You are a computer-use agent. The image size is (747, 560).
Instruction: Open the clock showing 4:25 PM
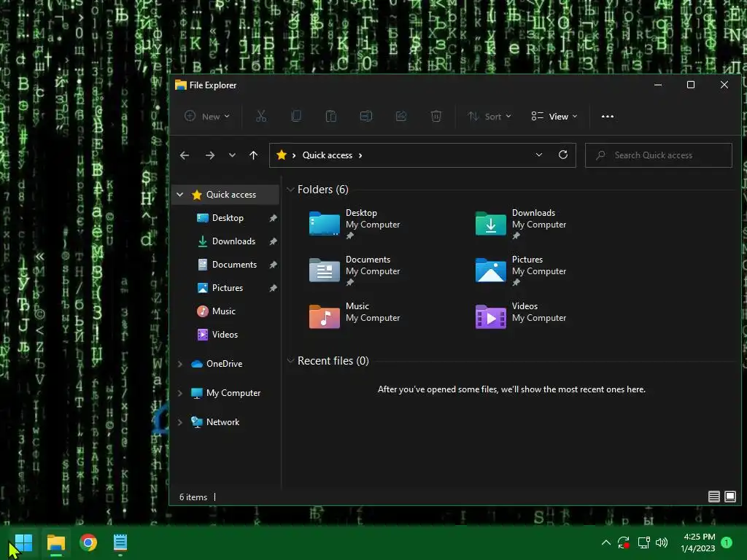[x=698, y=542]
